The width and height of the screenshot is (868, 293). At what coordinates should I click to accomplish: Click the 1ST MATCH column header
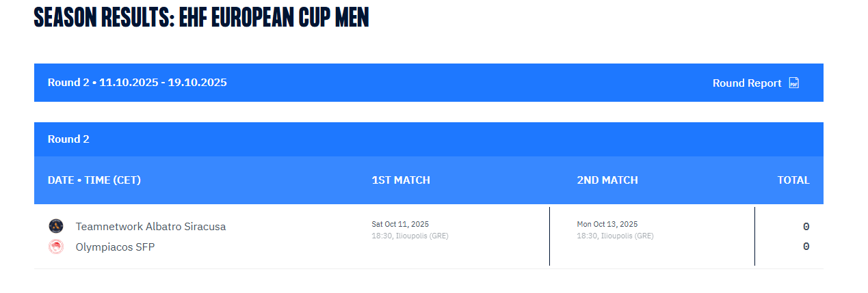(x=401, y=180)
